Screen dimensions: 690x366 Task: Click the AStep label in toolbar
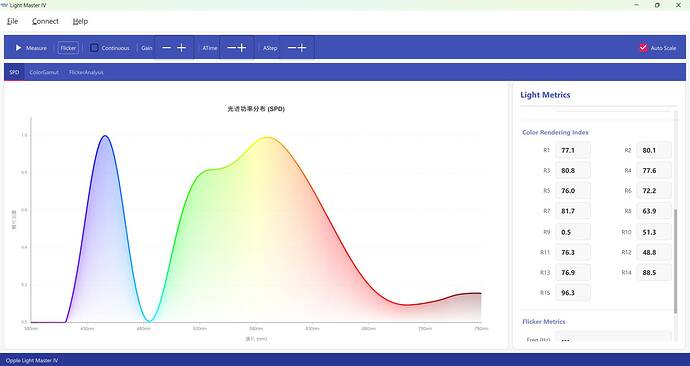click(270, 48)
